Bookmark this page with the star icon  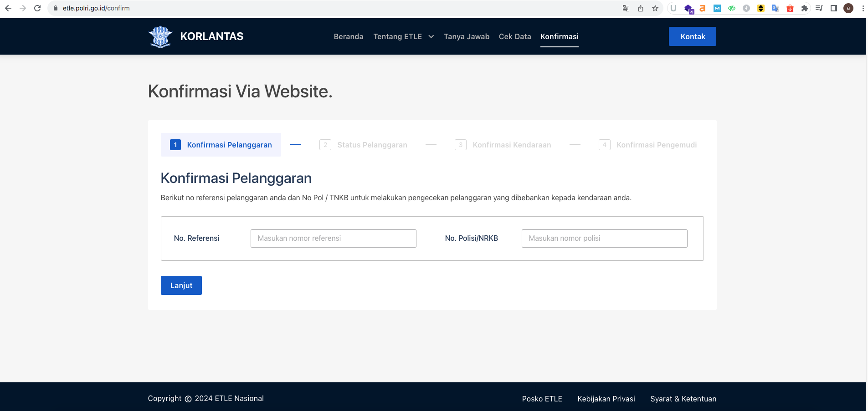[655, 8]
